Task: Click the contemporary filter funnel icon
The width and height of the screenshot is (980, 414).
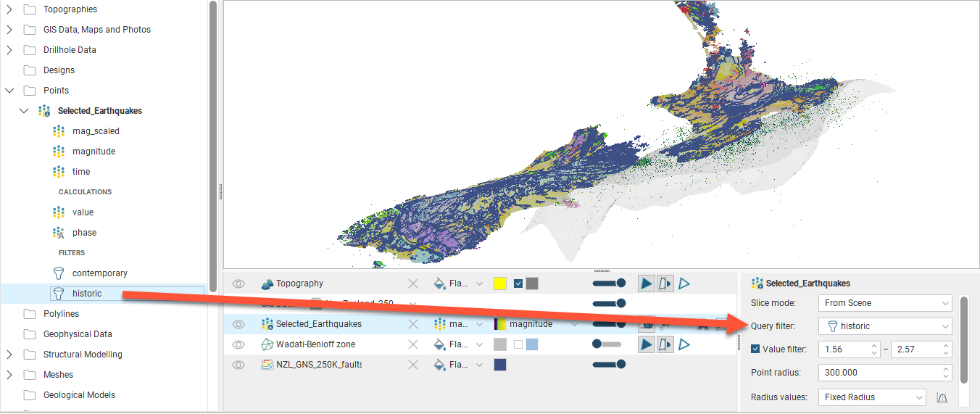Action: click(x=58, y=273)
